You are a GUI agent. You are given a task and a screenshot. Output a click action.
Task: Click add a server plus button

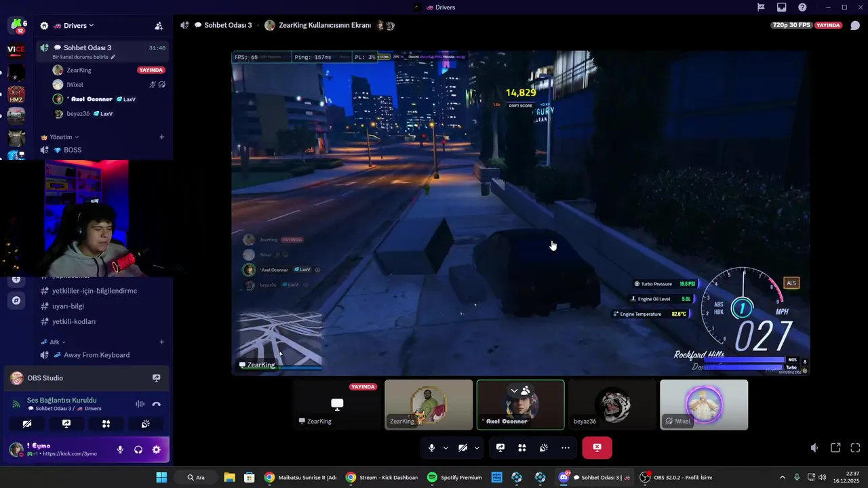16,279
